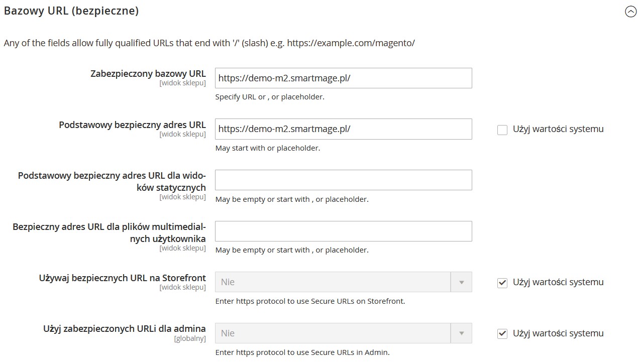
Task: Click the arrow on the Storefront secure URLs select
Action: coord(461,282)
